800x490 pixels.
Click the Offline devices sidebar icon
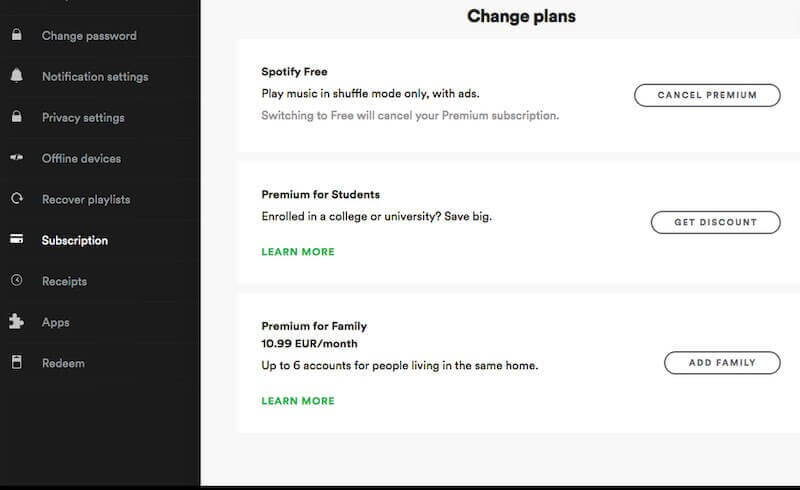point(16,158)
